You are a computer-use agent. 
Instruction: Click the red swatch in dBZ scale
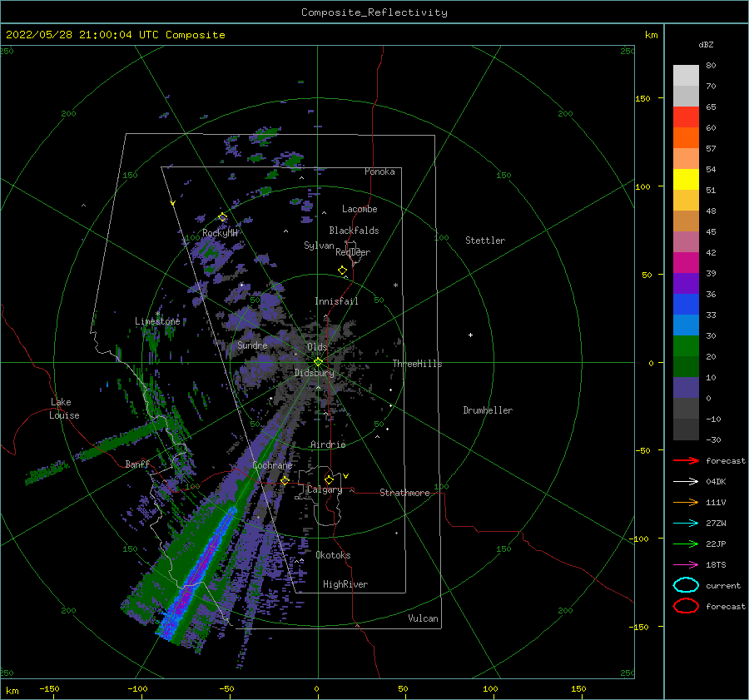click(x=686, y=117)
